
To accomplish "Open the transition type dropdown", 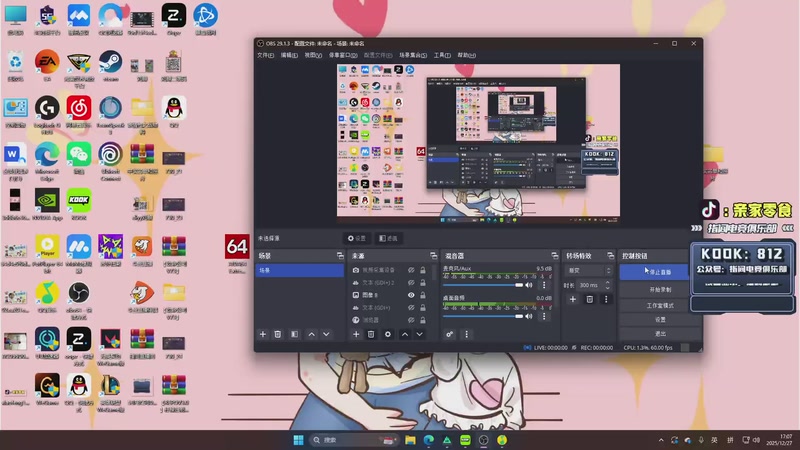I will coord(588,270).
